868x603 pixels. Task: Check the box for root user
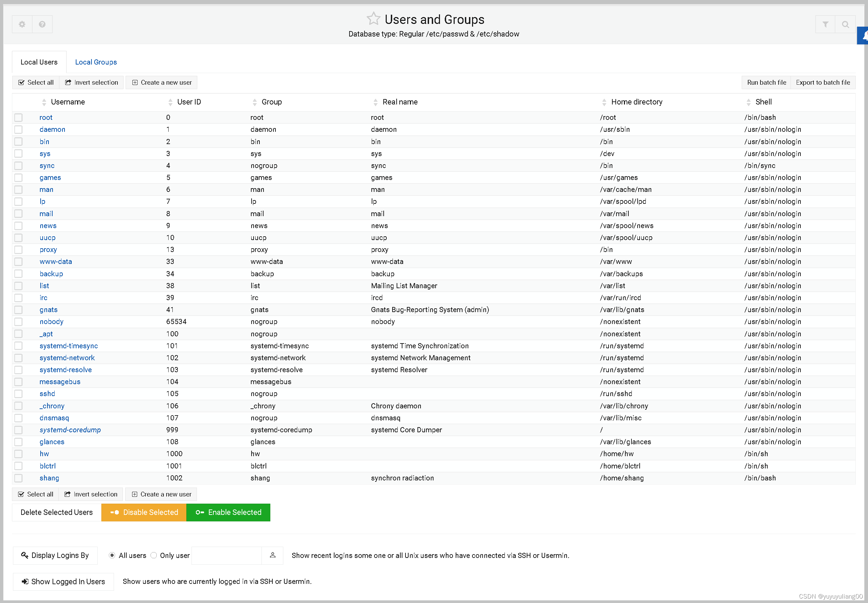(18, 117)
